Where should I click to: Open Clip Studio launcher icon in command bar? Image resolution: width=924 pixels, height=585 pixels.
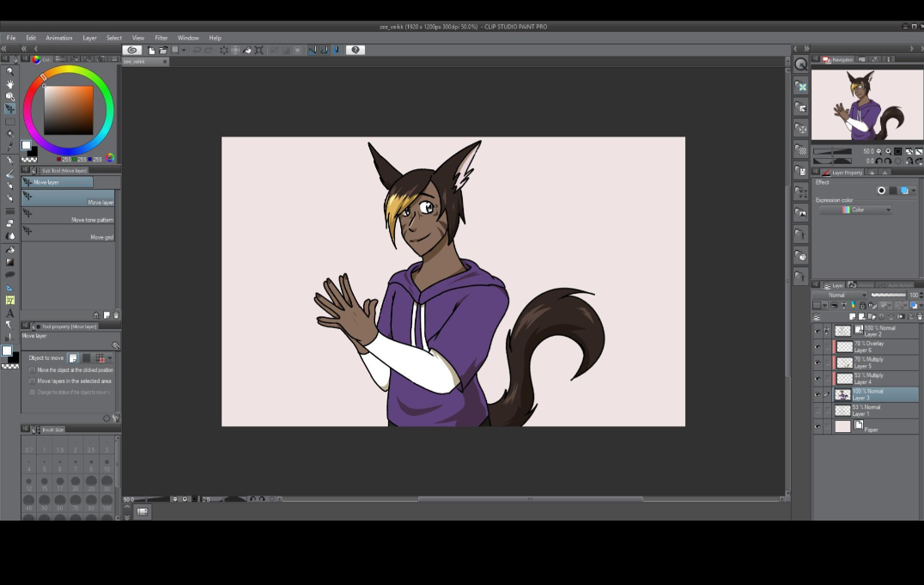(133, 50)
